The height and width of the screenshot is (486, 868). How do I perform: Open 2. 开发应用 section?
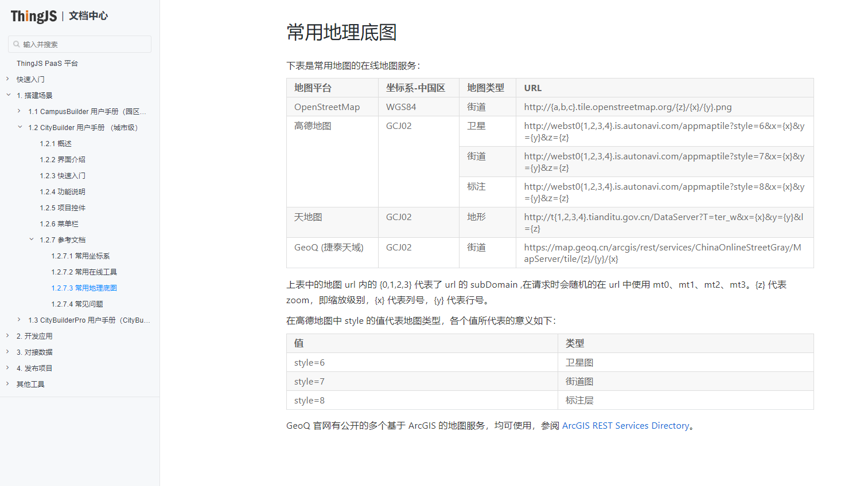pyautogui.click(x=34, y=336)
